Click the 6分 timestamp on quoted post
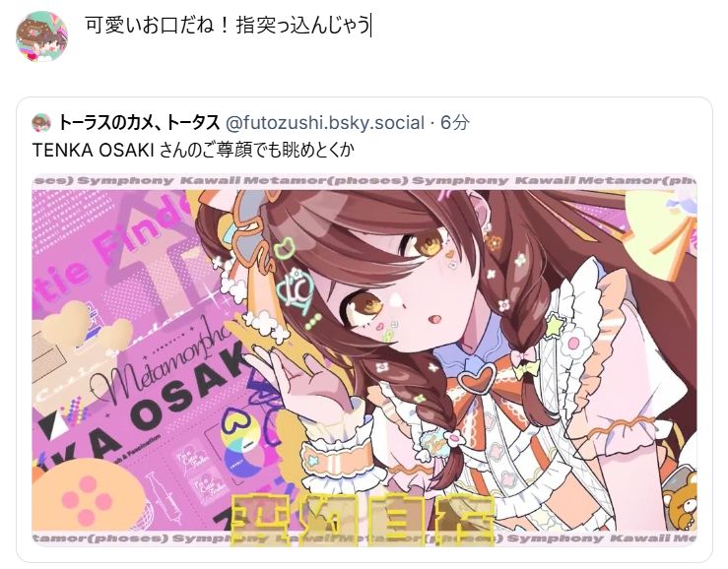The height and width of the screenshot is (569, 728). 454,123
